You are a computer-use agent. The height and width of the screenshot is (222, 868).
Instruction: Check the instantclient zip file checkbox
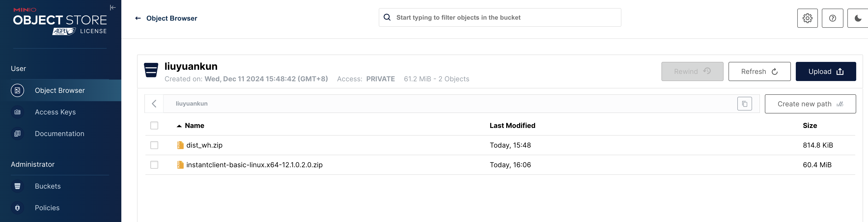click(154, 165)
